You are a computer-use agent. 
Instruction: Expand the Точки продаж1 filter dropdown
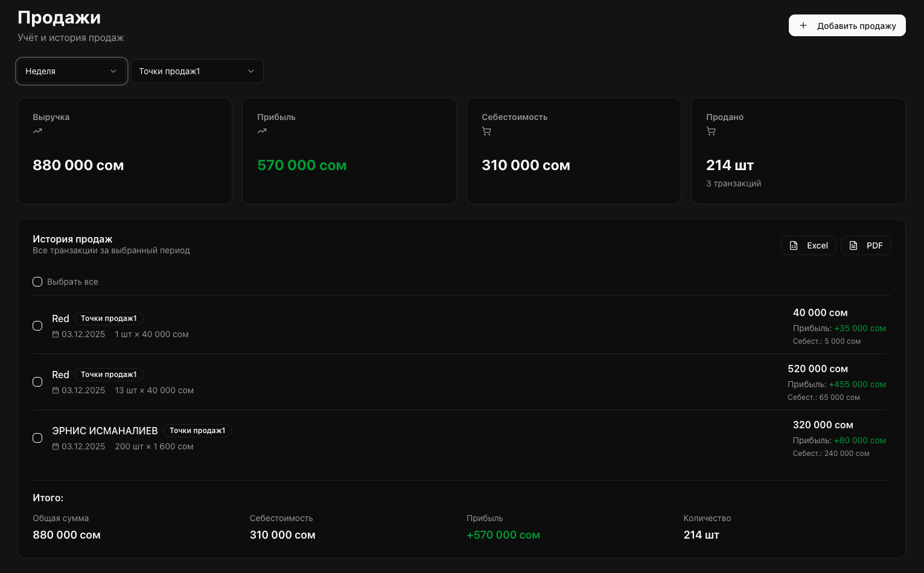tap(197, 71)
